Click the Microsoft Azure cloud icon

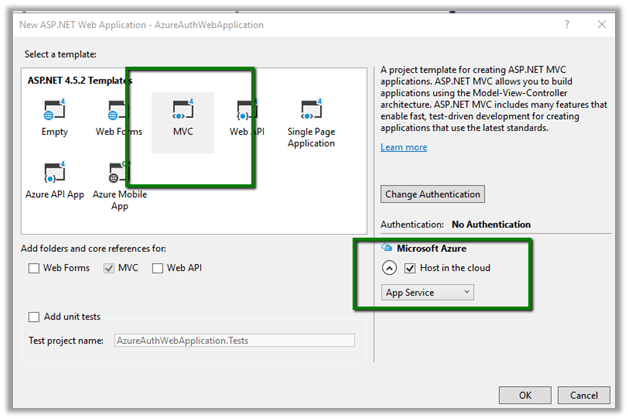[x=388, y=248]
